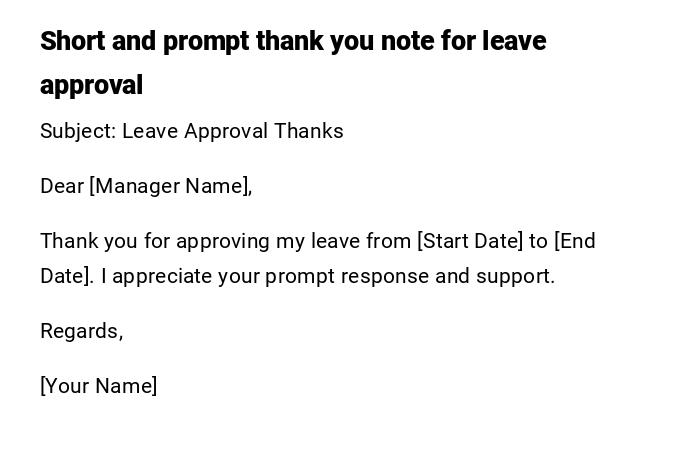Viewport: 700px width, 449px height.
Task: Click the word "prompt" in the heading
Action: [205, 41]
